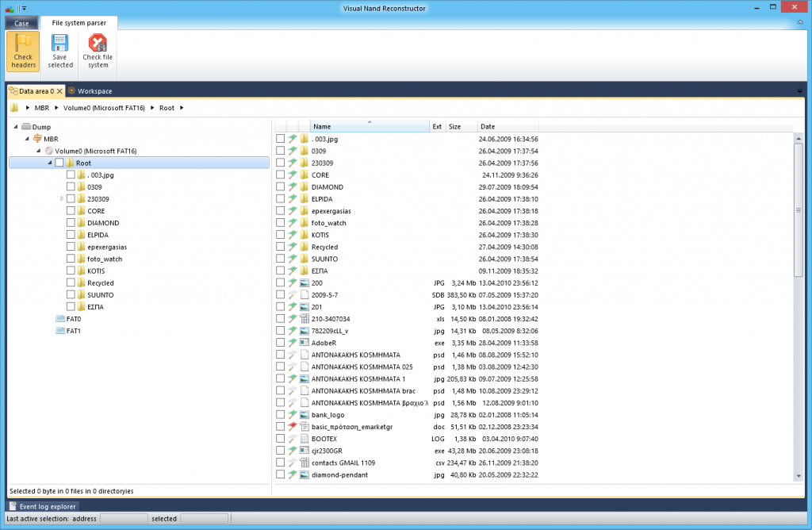Screen dimensions: 812x530
Task: Click the picture icon for diamond-pendant
Action: click(304, 474)
